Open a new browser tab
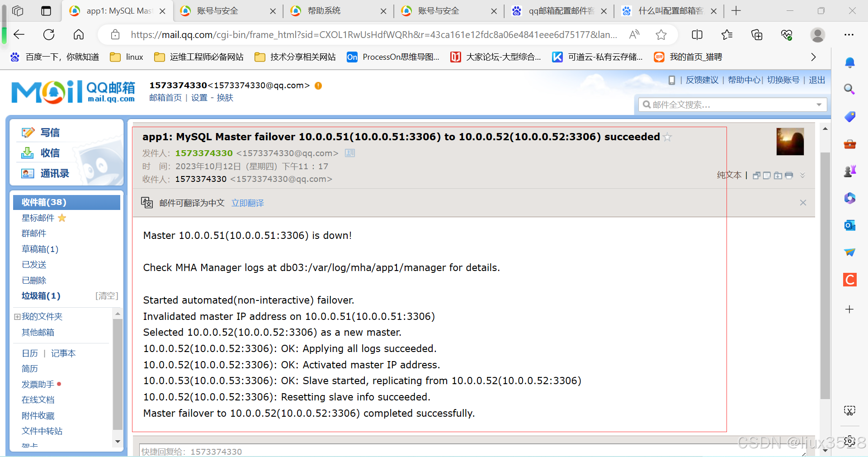Screen dimensions: 868x457 tap(736, 11)
